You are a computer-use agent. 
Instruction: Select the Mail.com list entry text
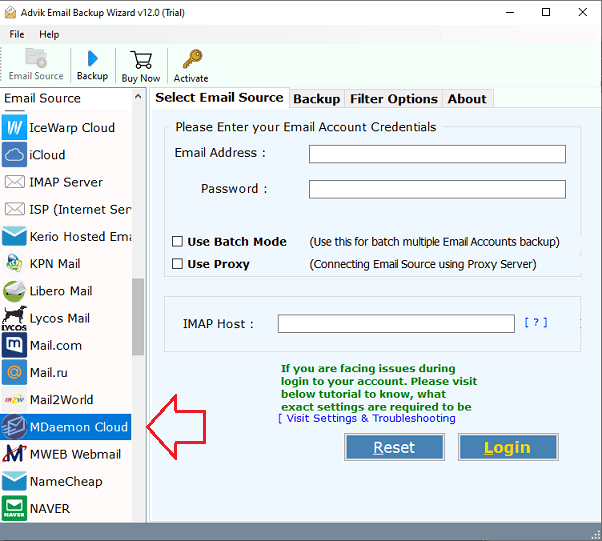[x=56, y=345]
